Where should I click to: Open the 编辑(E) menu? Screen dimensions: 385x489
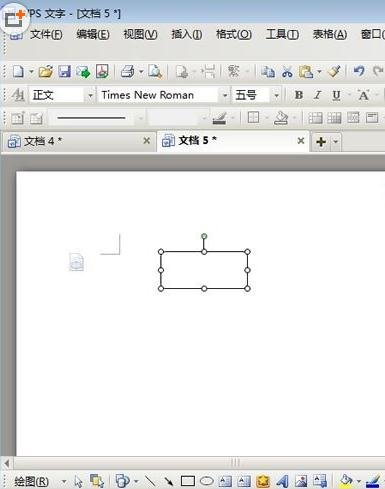(93, 34)
